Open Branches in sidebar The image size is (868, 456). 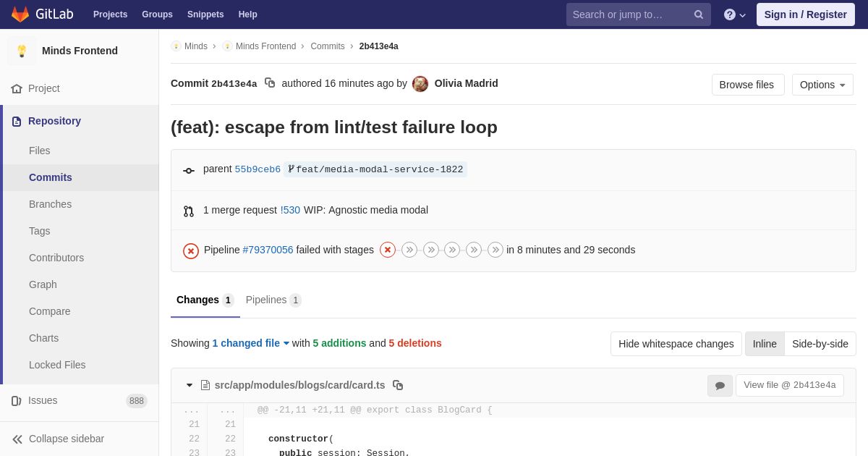click(x=50, y=204)
